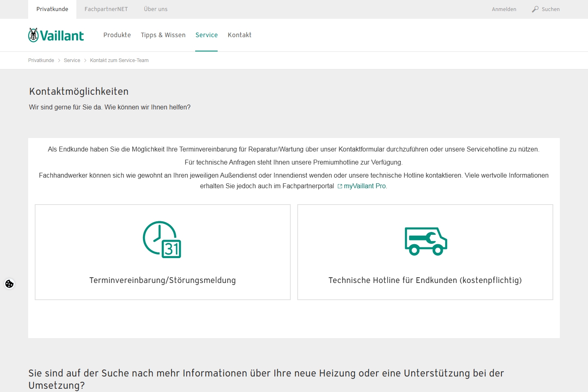The height and width of the screenshot is (392, 588).
Task: Select the Service menu item
Action: coord(207,35)
